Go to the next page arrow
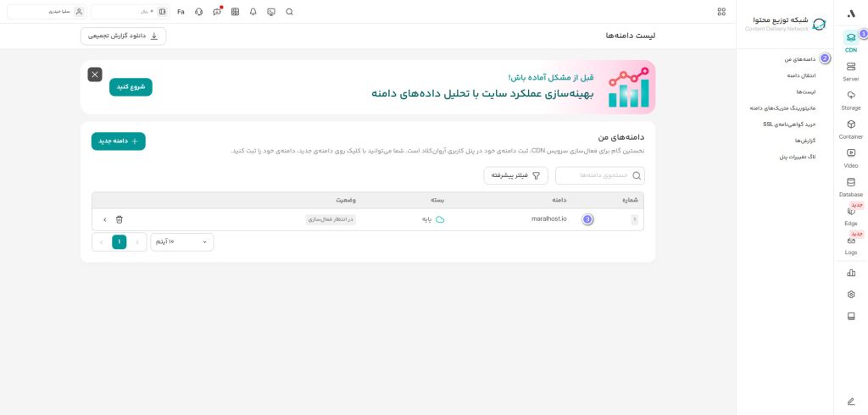 (102, 242)
